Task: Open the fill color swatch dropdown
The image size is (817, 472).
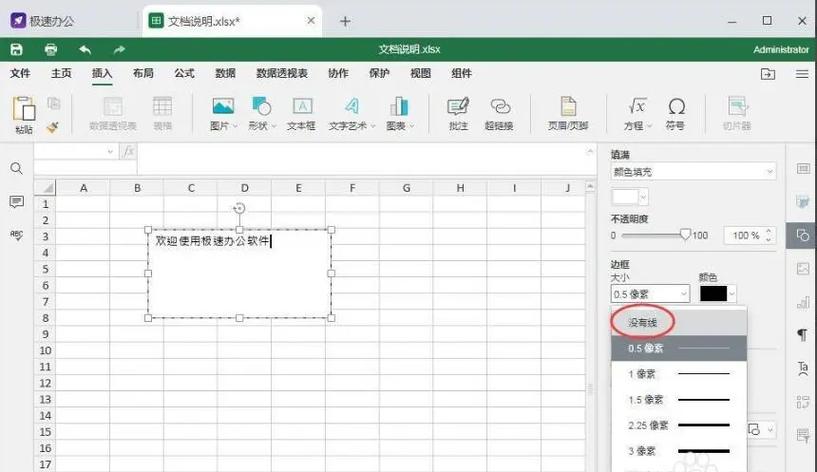Action: pyautogui.click(x=629, y=197)
